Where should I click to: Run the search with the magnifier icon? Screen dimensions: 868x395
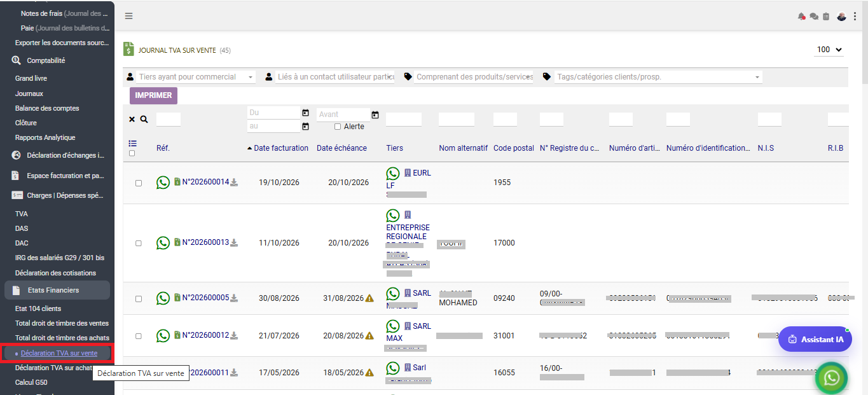tap(144, 119)
